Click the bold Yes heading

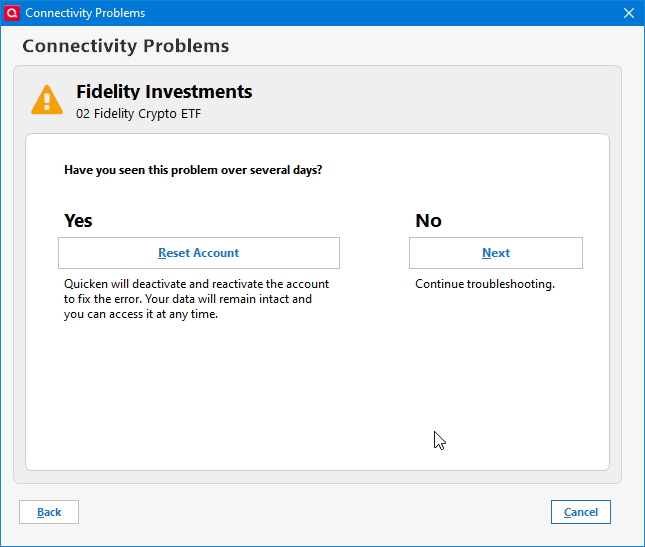point(78,221)
